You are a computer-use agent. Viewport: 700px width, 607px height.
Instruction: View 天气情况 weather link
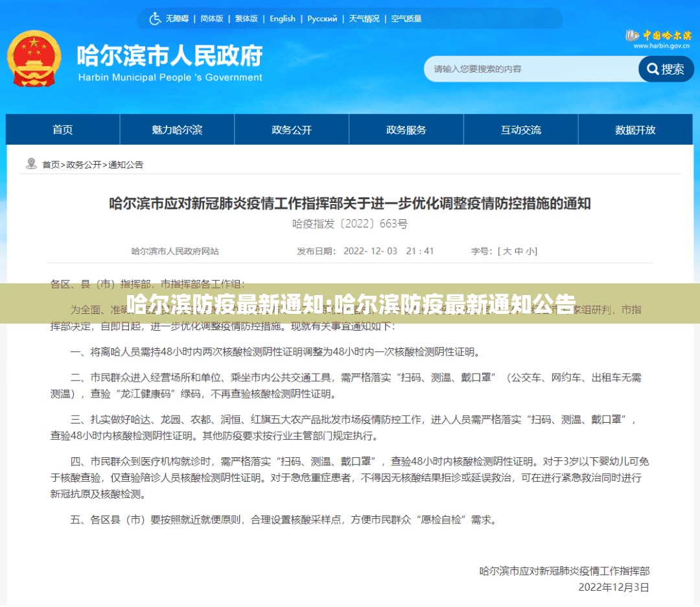pos(364,19)
